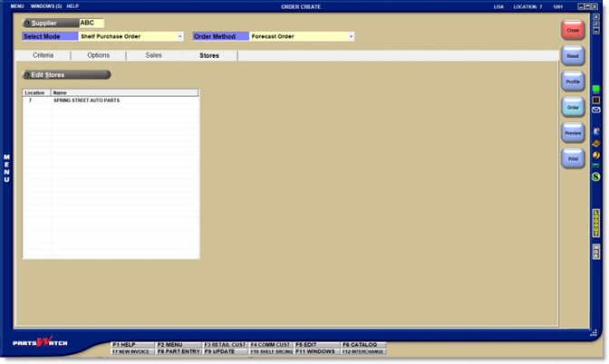Click the F8 PART ENTRY function key
The width and height of the screenshot is (609, 364).
point(179,351)
